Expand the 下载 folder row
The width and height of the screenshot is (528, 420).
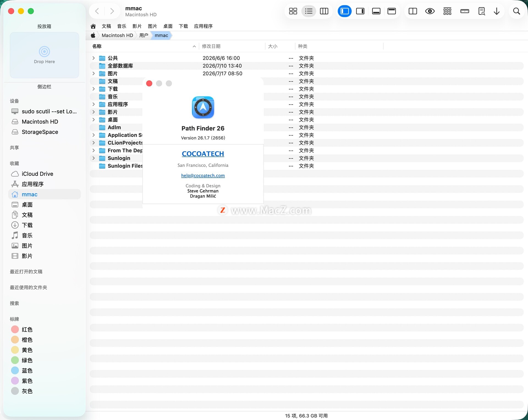(x=94, y=89)
